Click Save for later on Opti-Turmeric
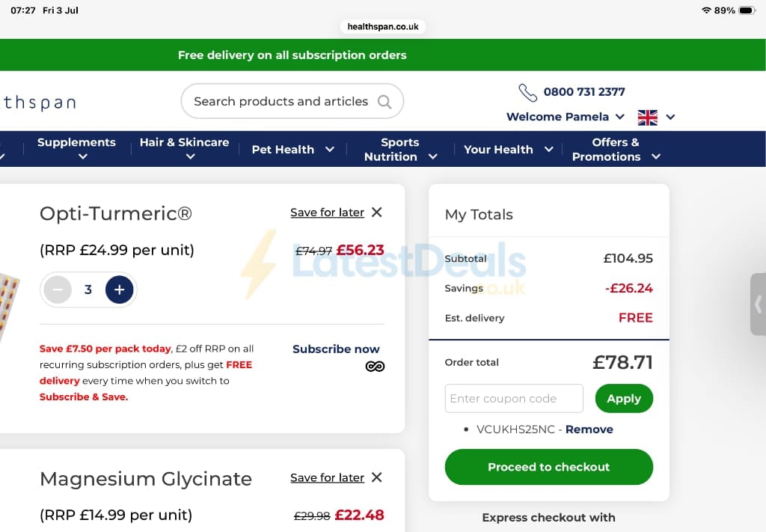 coord(328,213)
